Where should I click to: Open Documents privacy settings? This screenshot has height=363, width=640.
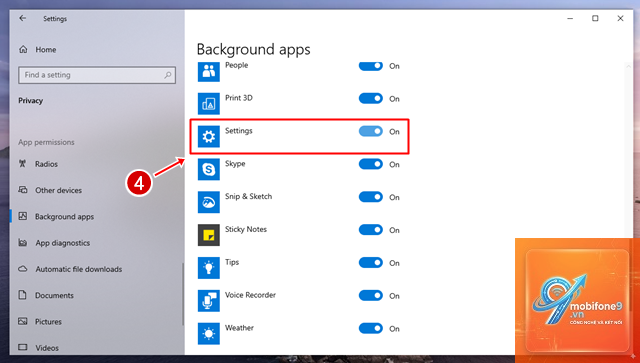point(54,295)
